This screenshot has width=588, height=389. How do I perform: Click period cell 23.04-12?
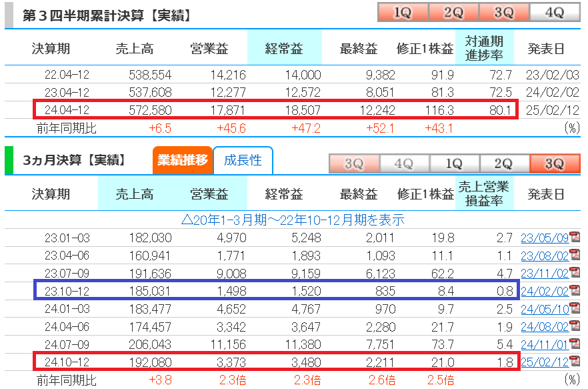click(67, 92)
